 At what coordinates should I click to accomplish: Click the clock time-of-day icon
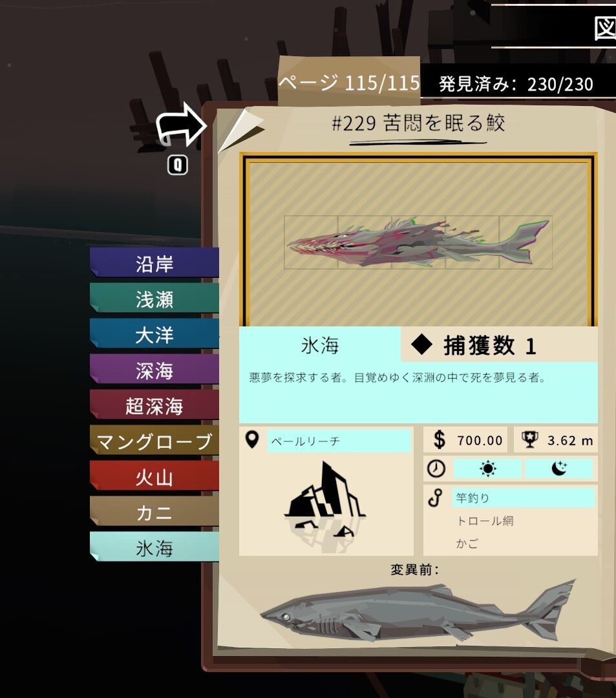pos(436,469)
